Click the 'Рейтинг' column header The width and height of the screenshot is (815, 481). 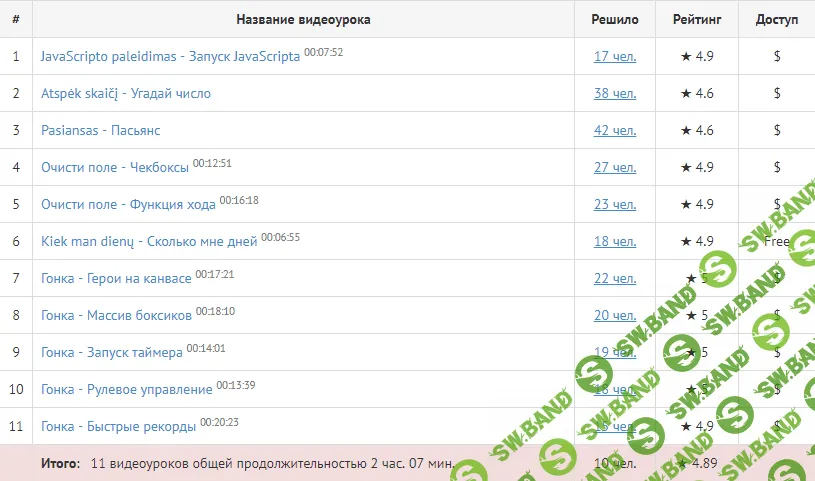[x=697, y=20]
